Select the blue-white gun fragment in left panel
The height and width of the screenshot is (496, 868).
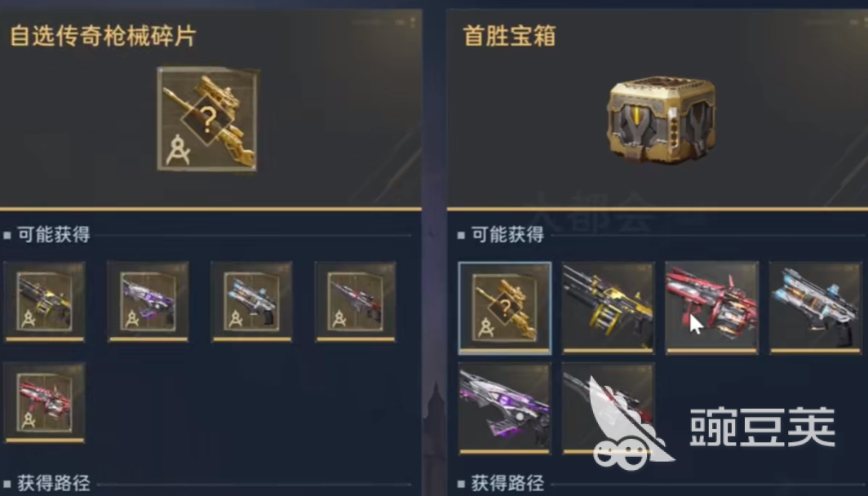tap(252, 302)
